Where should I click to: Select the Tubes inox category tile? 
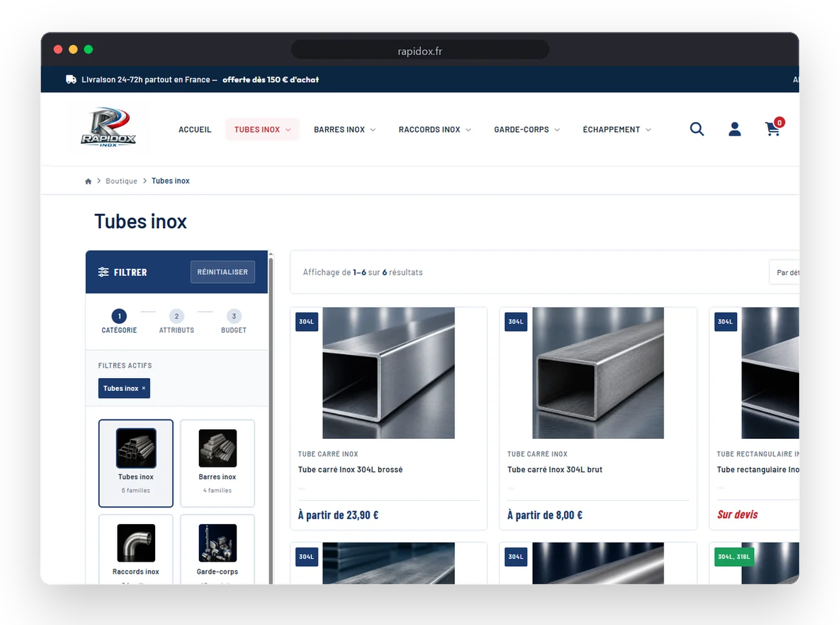click(x=136, y=463)
